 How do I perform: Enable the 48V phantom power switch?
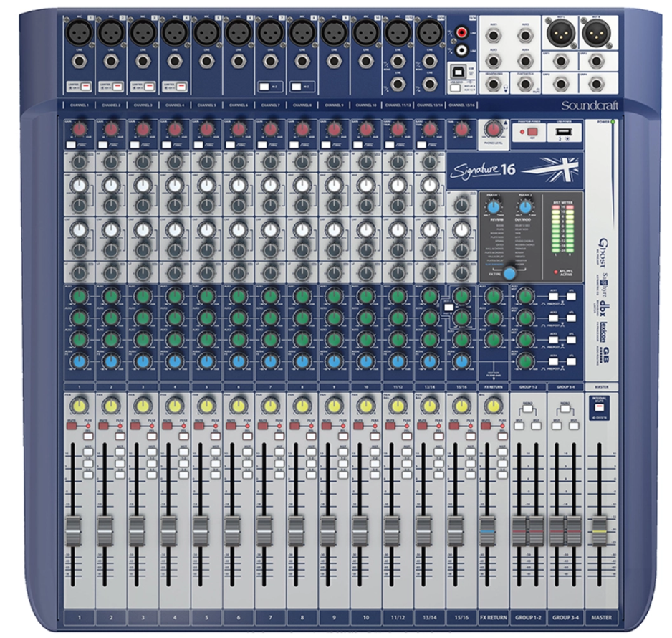pos(532,131)
